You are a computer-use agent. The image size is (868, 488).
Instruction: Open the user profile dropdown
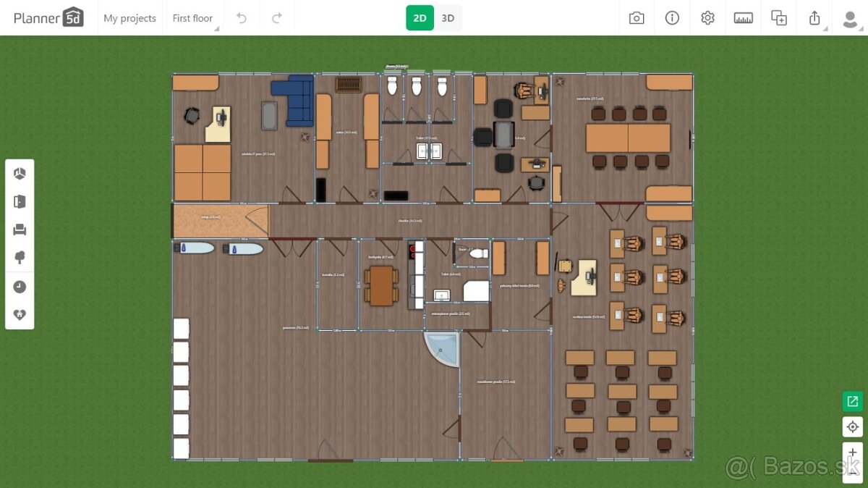(850, 18)
